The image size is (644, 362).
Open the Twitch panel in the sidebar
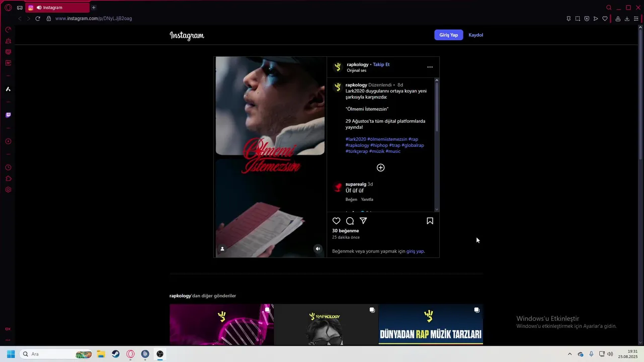tap(8, 115)
